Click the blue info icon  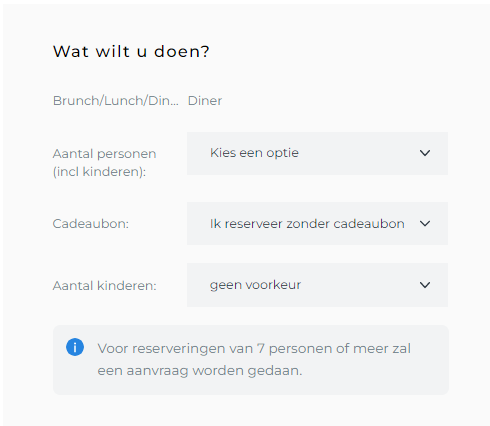pos(75,347)
